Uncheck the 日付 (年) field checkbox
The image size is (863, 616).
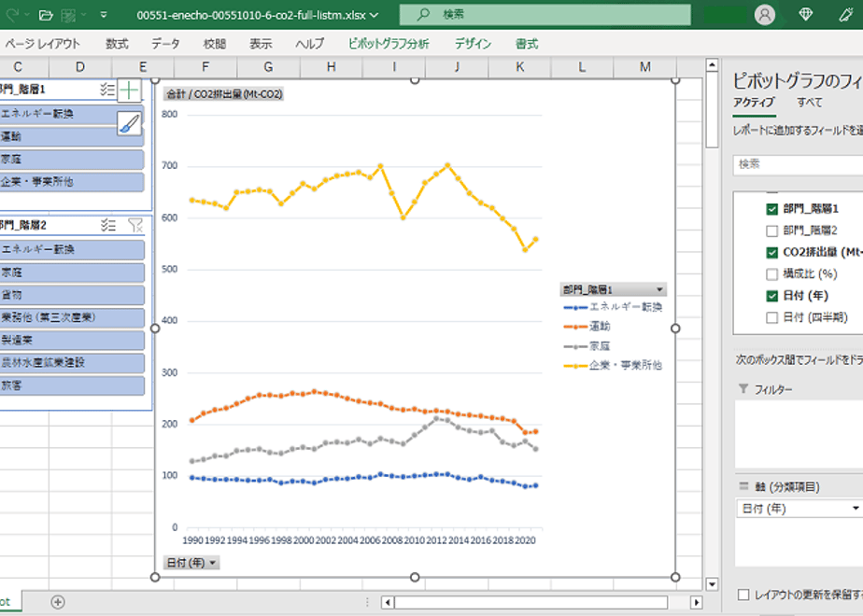[x=771, y=296]
